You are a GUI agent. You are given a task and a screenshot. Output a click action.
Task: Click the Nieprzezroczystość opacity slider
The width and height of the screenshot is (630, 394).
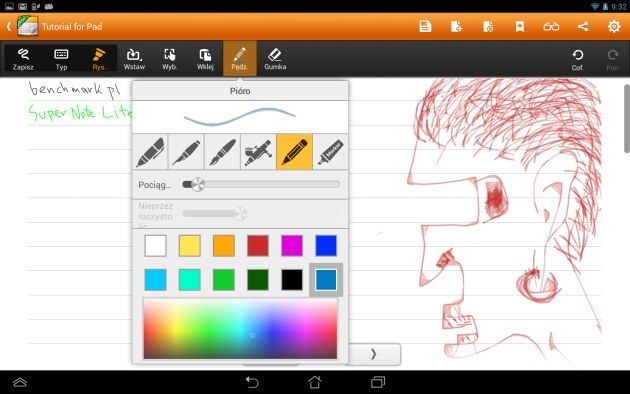tap(261, 214)
